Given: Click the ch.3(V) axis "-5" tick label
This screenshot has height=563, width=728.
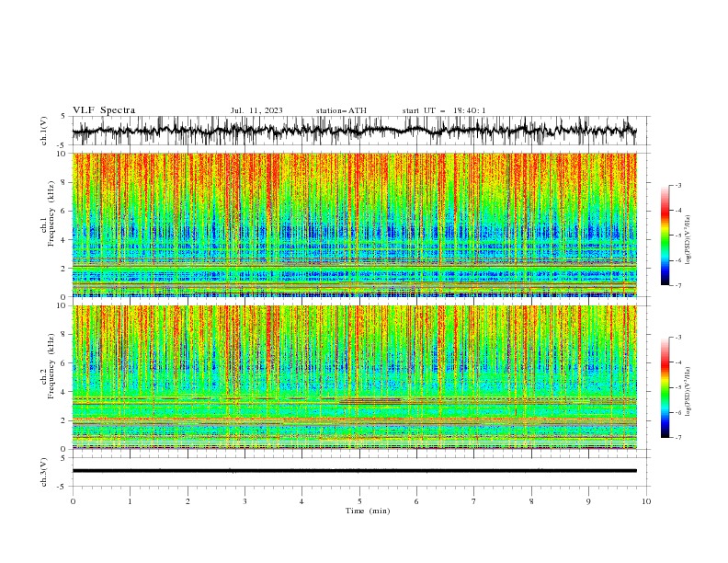Looking at the screenshot, I should tap(63, 487).
